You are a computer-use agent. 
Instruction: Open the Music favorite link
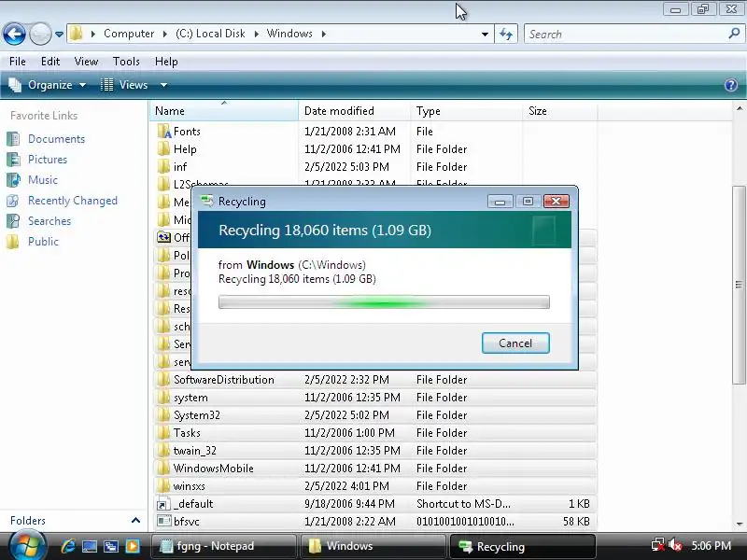pos(43,180)
